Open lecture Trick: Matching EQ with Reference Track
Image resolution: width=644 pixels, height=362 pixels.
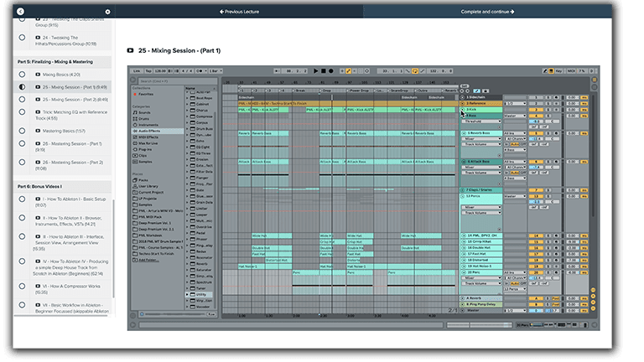point(71,115)
